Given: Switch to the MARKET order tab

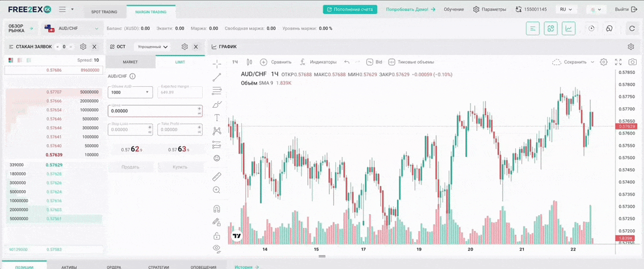Looking at the screenshot, I should (x=130, y=62).
